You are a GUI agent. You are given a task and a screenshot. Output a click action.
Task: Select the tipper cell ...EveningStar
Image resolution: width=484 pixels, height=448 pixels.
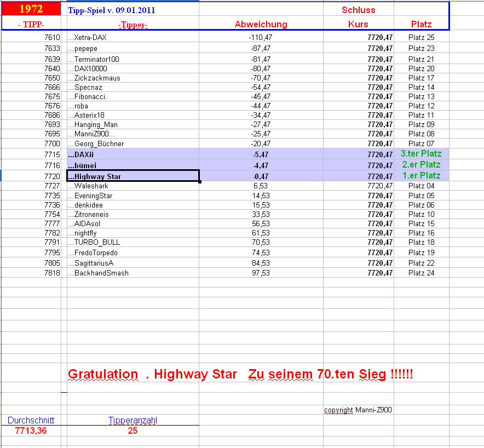tap(133, 196)
